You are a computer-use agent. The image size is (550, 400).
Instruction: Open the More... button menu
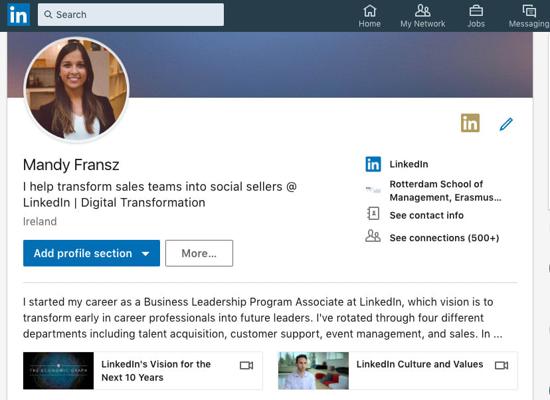(199, 253)
